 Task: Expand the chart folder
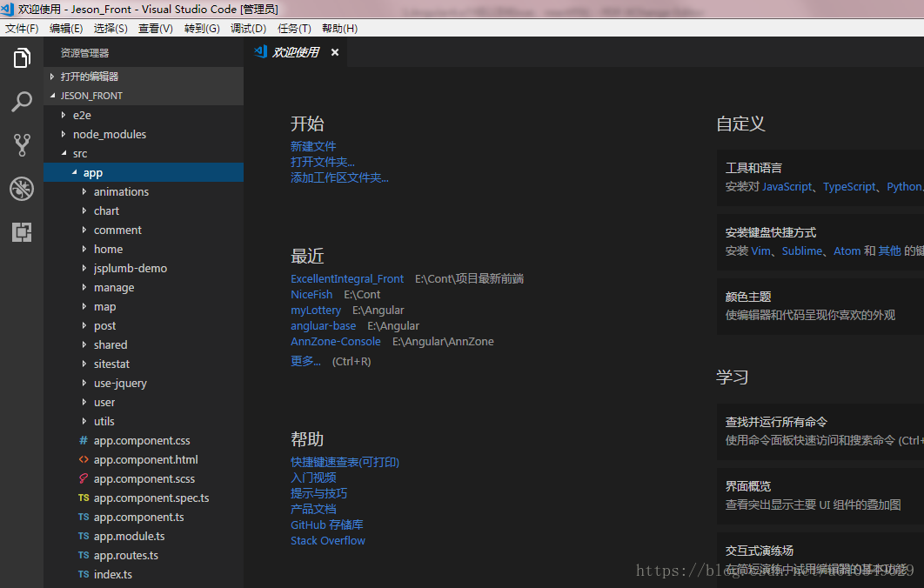tap(84, 210)
